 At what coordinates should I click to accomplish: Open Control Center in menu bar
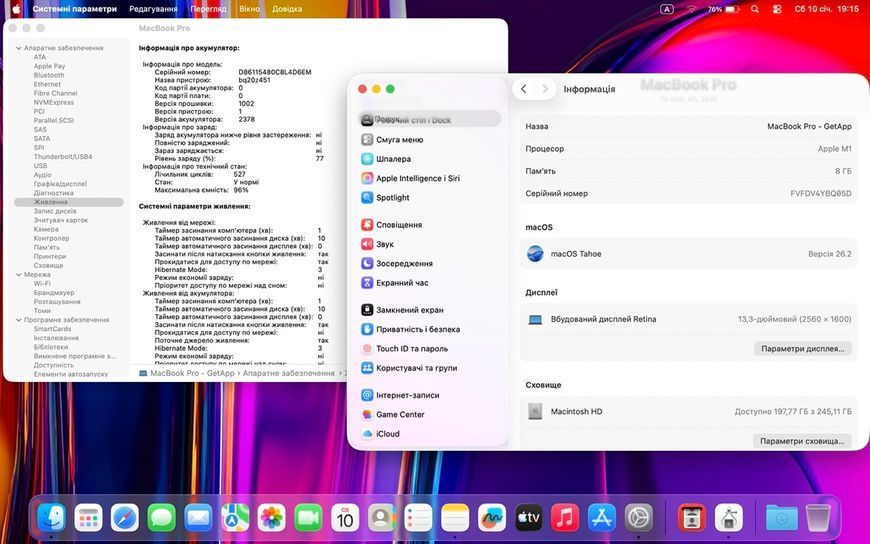[x=777, y=9]
